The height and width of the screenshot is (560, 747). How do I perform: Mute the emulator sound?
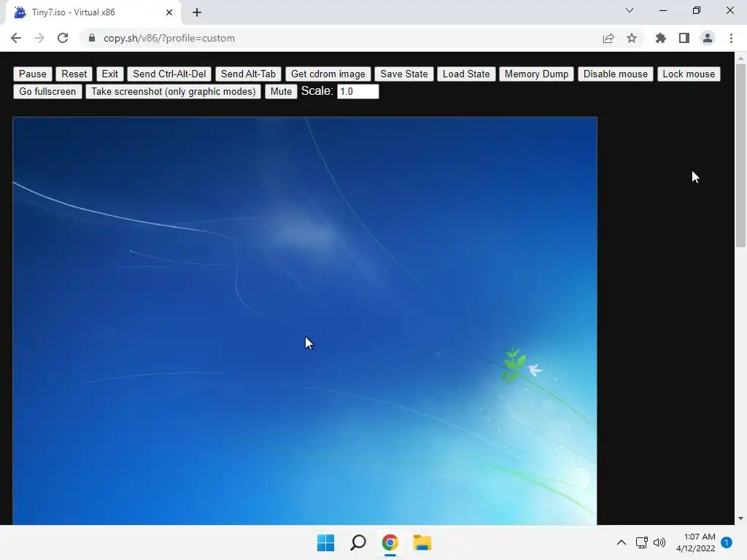point(281,91)
